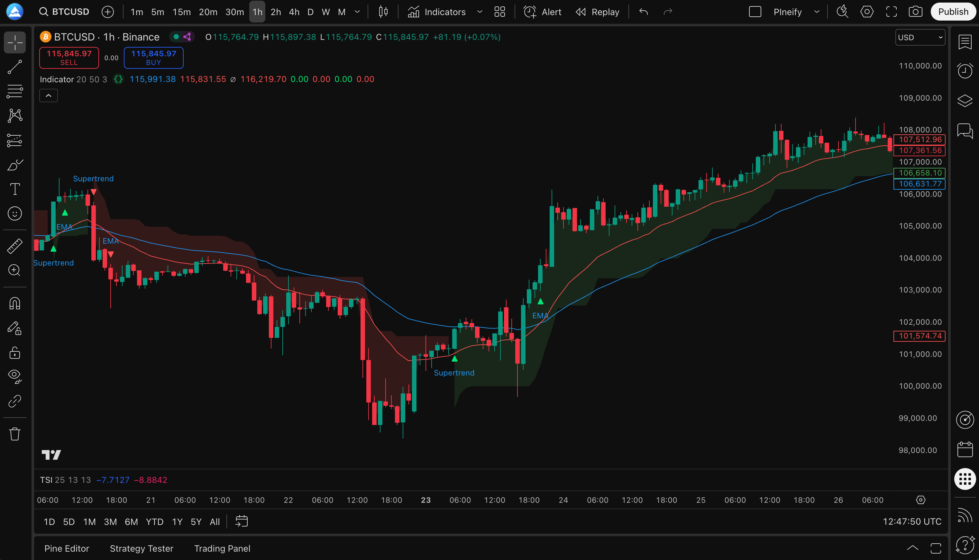Toggle lock all drawing tools
This screenshot has height=560, width=979.
pos(14,352)
